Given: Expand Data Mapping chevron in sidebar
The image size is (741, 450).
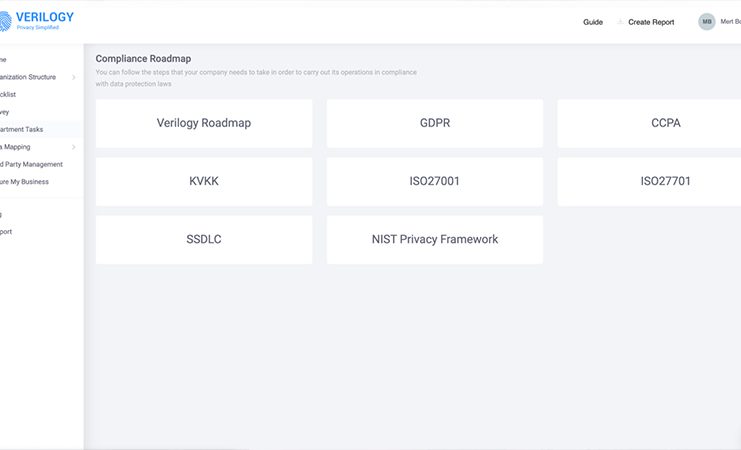Looking at the screenshot, I should point(74,147).
